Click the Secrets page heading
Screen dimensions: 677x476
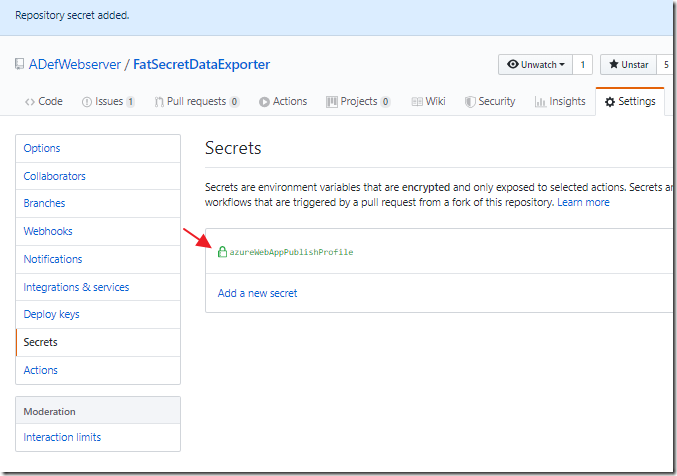233,148
